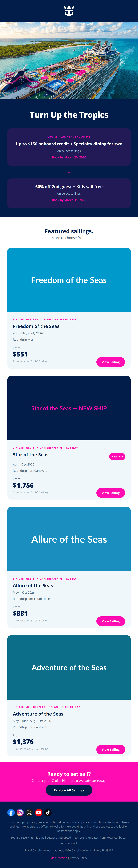Screen dimensions: 138x868
Task: View Sailing for Allure of the Seas
Action: click(x=110, y=621)
